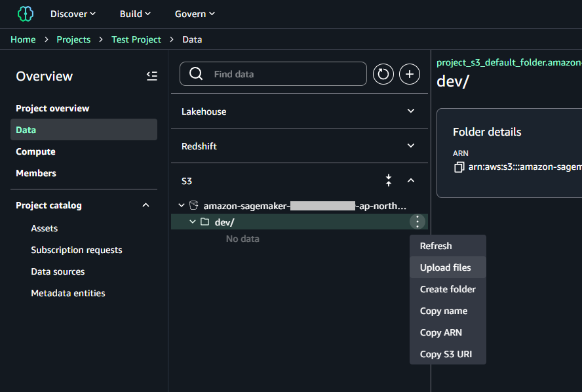Open Subscription requests under Project catalog
The width and height of the screenshot is (582, 392).
77,250
